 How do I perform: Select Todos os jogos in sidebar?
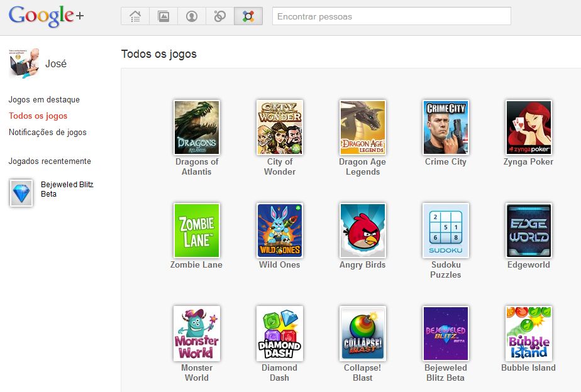pos(38,116)
